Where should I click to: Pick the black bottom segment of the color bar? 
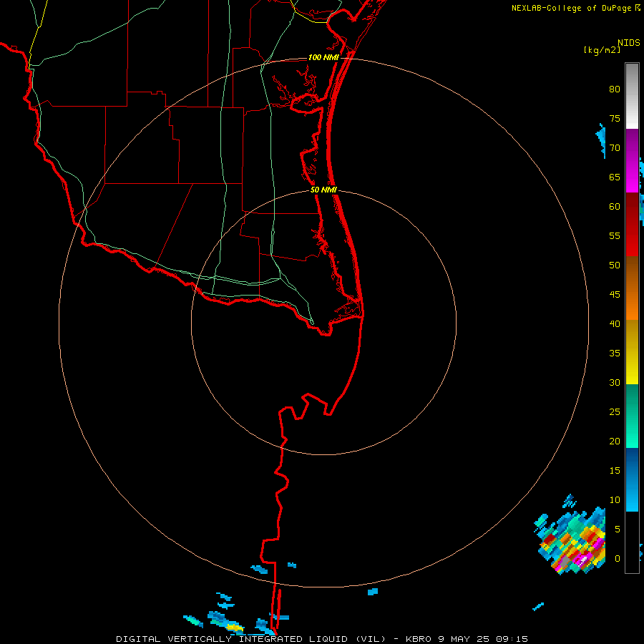(632, 542)
